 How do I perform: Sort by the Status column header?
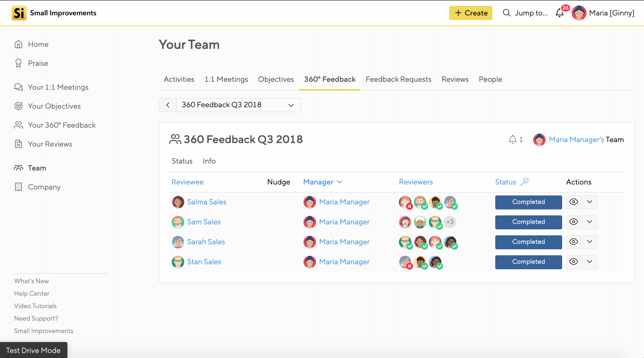(505, 182)
